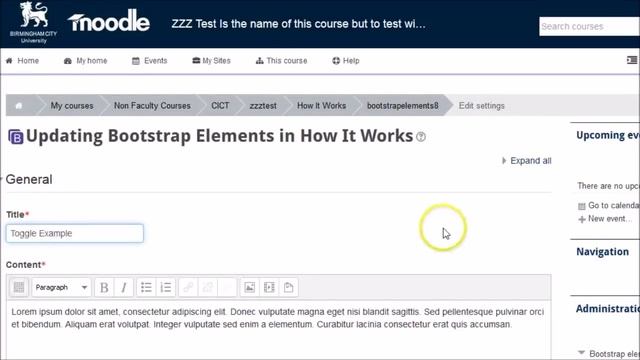Click the Search courses field

[x=589, y=27]
